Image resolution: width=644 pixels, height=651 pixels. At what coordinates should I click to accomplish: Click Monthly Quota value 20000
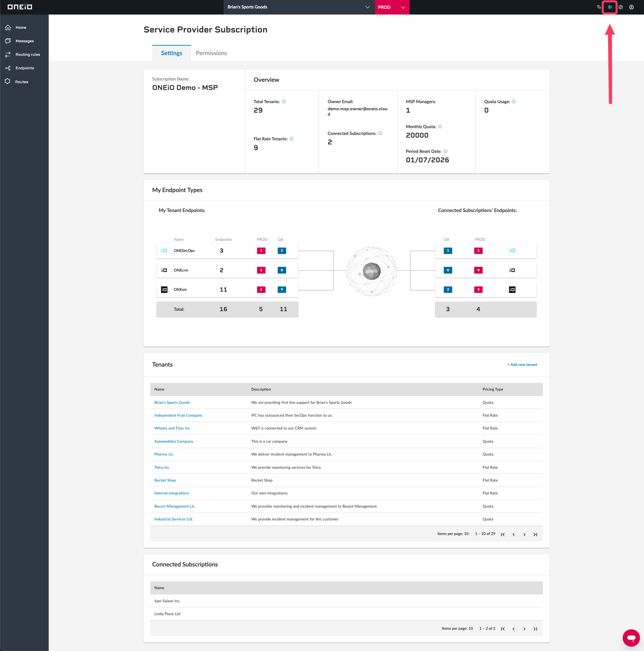pos(417,135)
